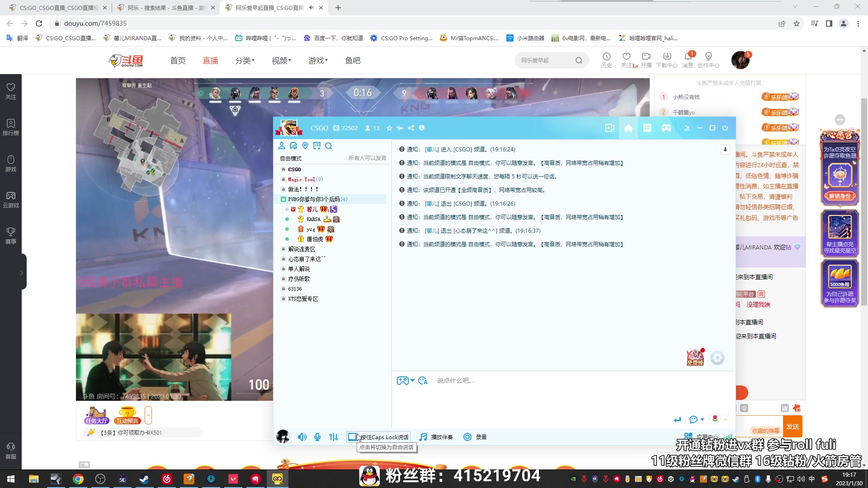Select the list view tab in YY header
The width and height of the screenshot is (868, 488).
point(647,128)
